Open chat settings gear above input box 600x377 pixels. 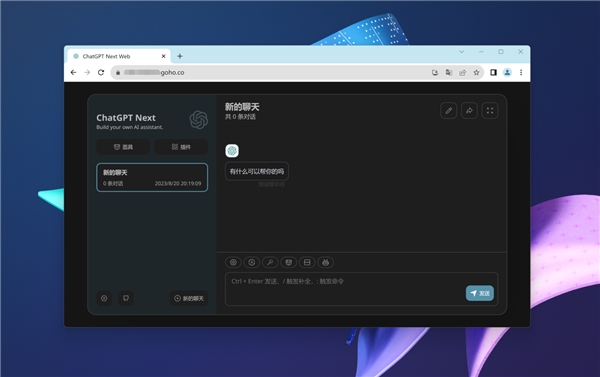233,262
